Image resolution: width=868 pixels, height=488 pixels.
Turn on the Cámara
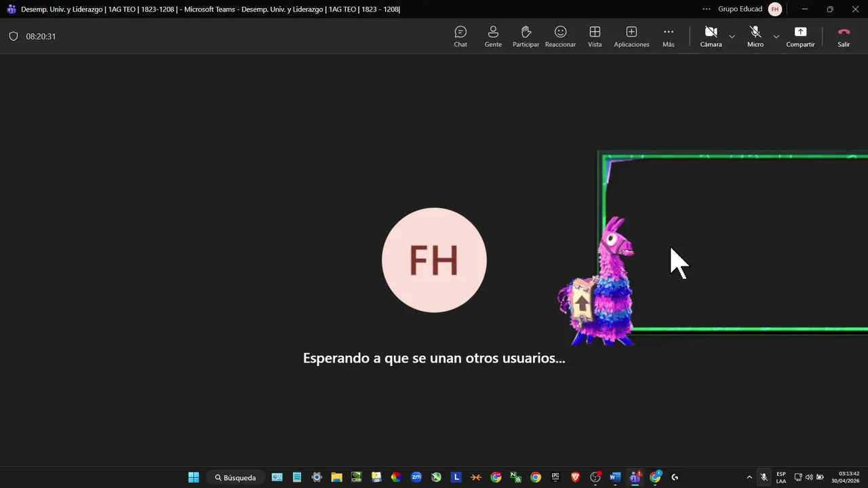pyautogui.click(x=711, y=37)
